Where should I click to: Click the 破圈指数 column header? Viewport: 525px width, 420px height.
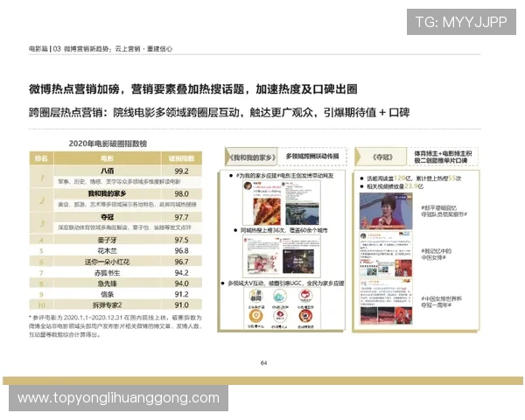tap(181, 158)
